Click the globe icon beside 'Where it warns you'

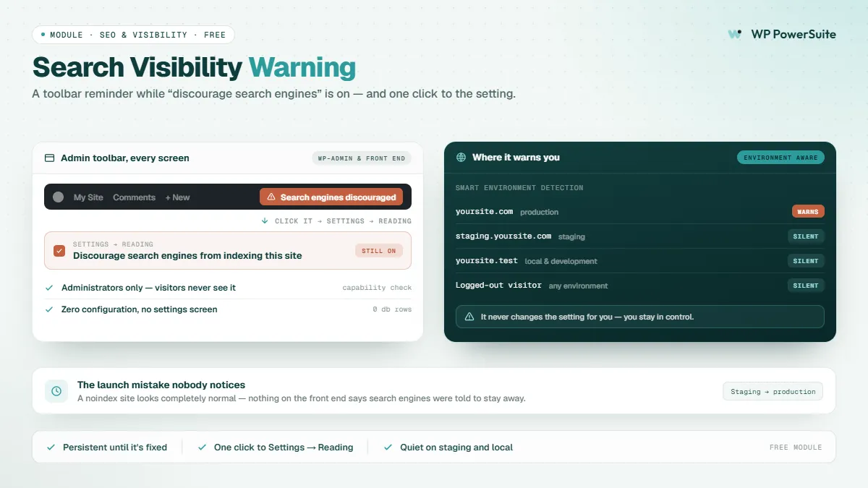(461, 157)
